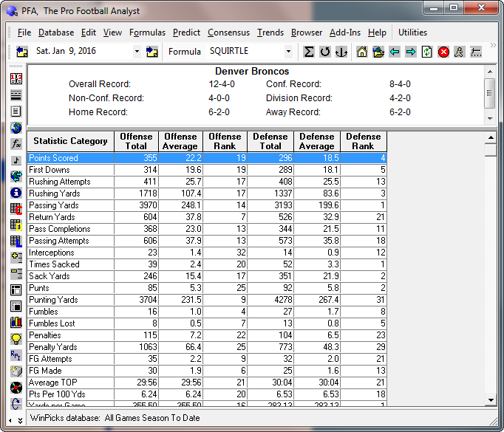
Task: Click the notepad icon in left sidebar
Action: coord(16,111)
